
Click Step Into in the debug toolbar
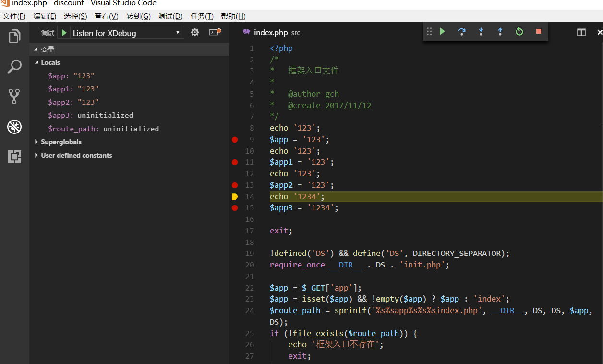[x=481, y=31]
